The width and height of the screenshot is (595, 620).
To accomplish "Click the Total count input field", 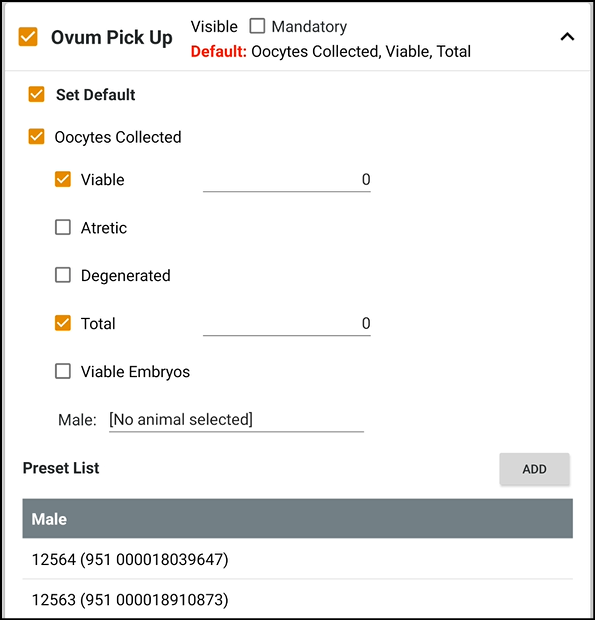I will click(287, 324).
